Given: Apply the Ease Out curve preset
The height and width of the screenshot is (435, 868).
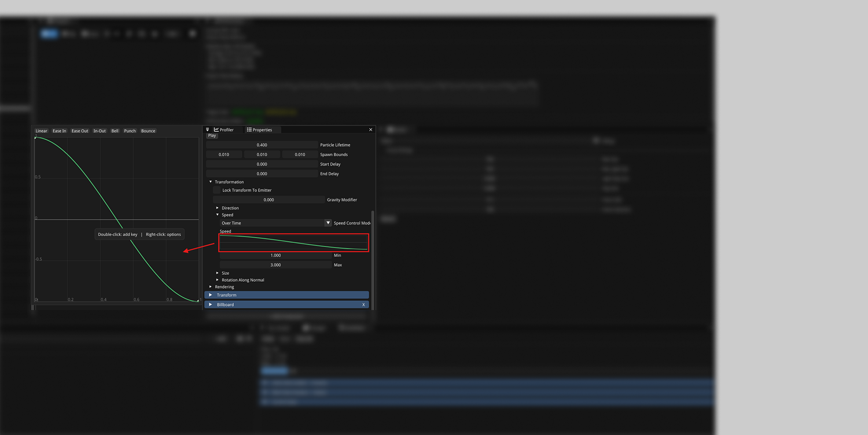Looking at the screenshot, I should (80, 131).
